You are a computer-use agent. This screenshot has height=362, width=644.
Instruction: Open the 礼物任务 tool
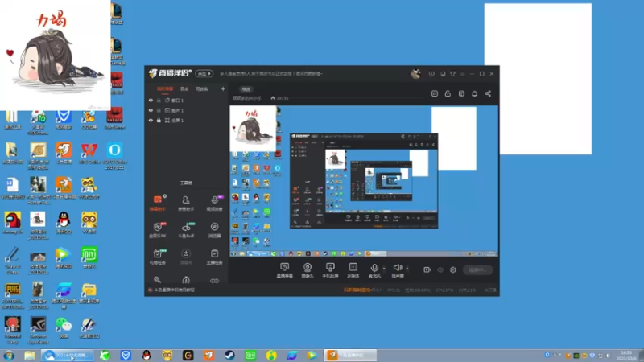coord(158,257)
